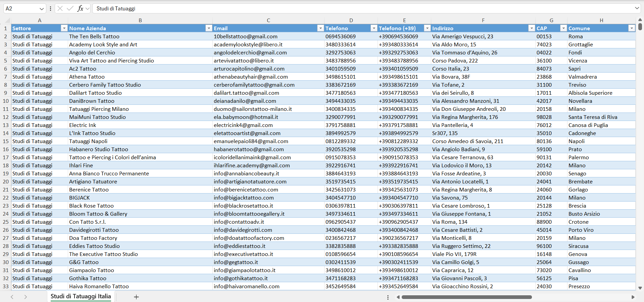This screenshot has height=302, width=644.
Task: Select column F header
Action: click(483, 20)
